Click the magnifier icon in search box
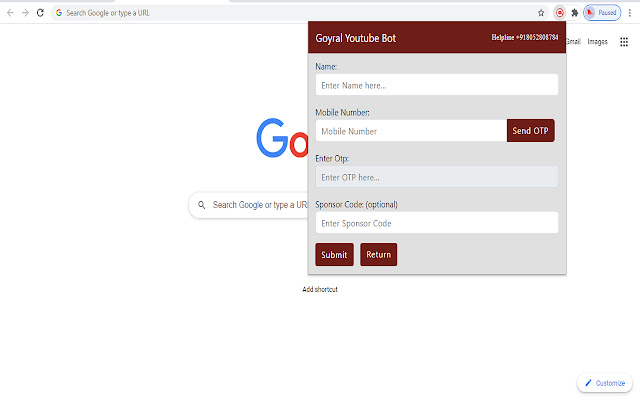The image size is (640, 400). (202, 205)
